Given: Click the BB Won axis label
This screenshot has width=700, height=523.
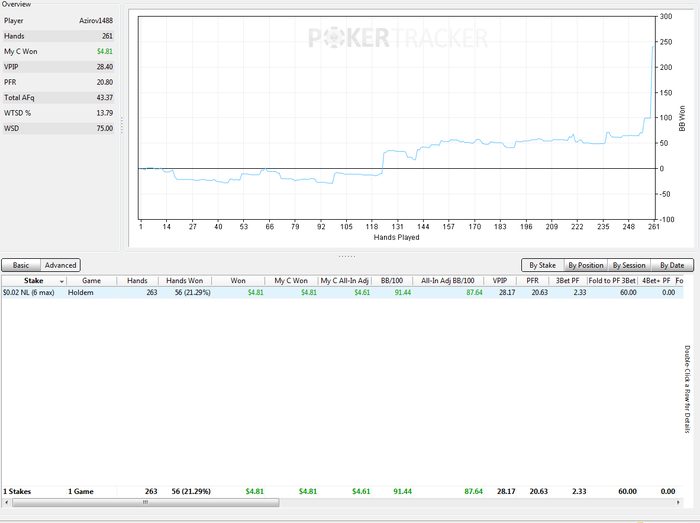Looking at the screenshot, I should tap(682, 118).
